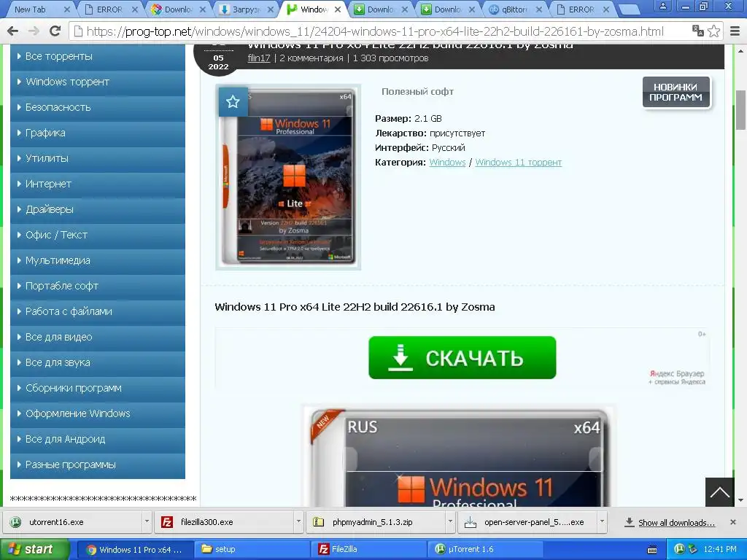Expand the Все торренты sidebar category
Screen dimensions: 747x560
click(x=98, y=56)
